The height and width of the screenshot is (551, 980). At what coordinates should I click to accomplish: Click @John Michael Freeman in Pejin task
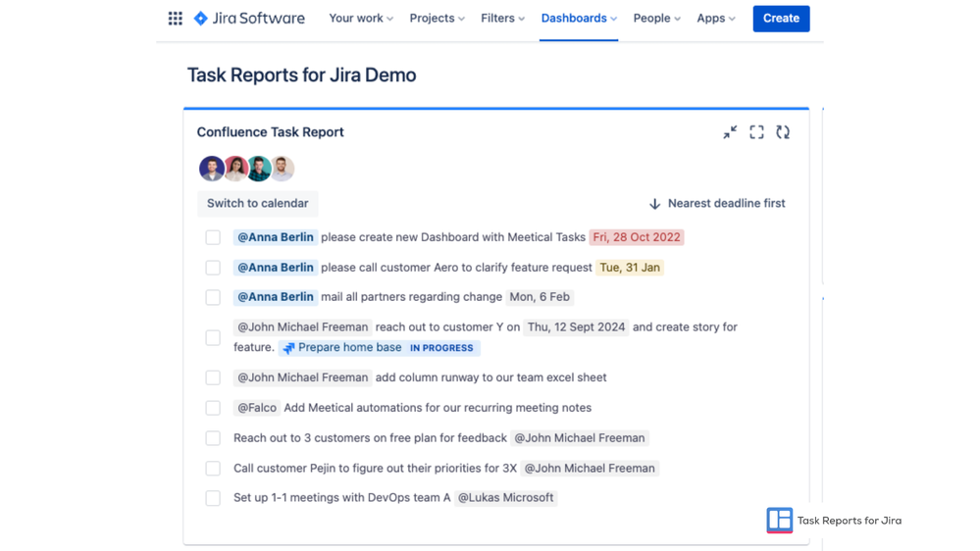[x=590, y=468]
